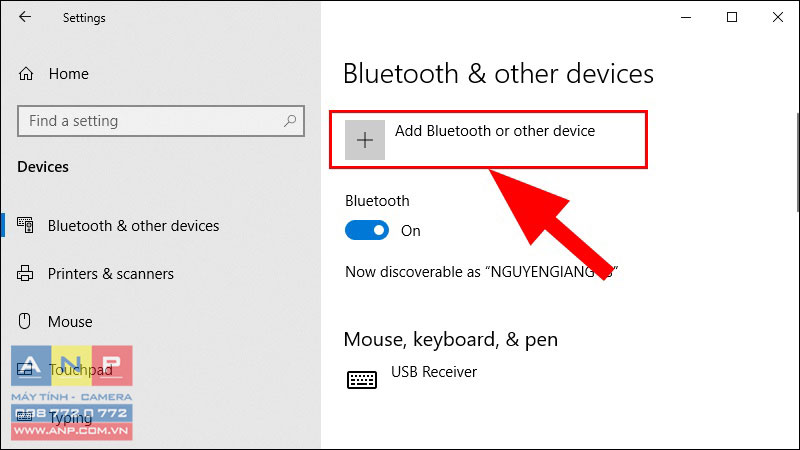Click the back arrow in Settings
The image size is (800, 450).
tap(24, 17)
